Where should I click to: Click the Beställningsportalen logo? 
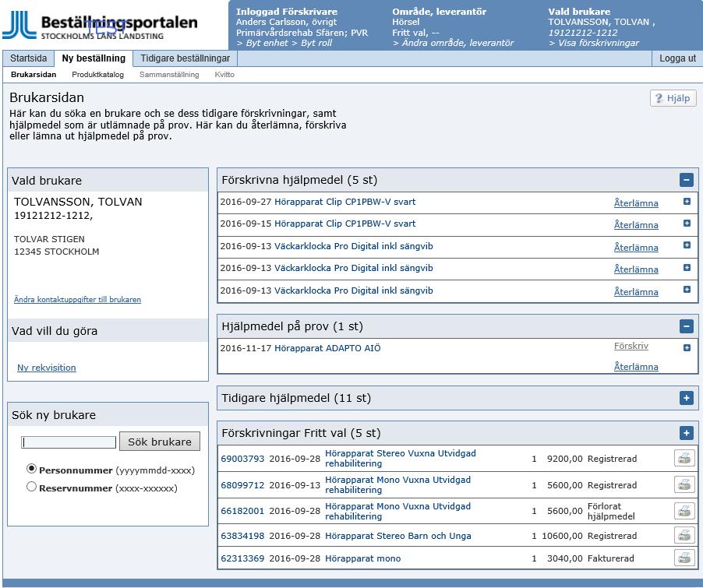[x=100, y=26]
